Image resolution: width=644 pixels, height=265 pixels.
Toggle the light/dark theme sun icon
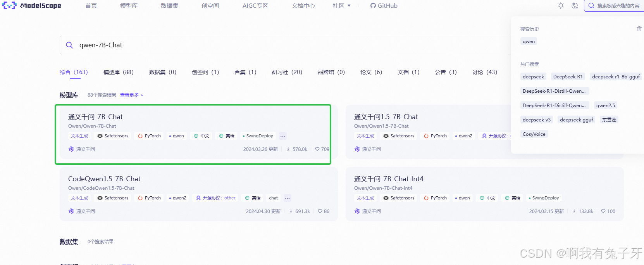point(561,5)
